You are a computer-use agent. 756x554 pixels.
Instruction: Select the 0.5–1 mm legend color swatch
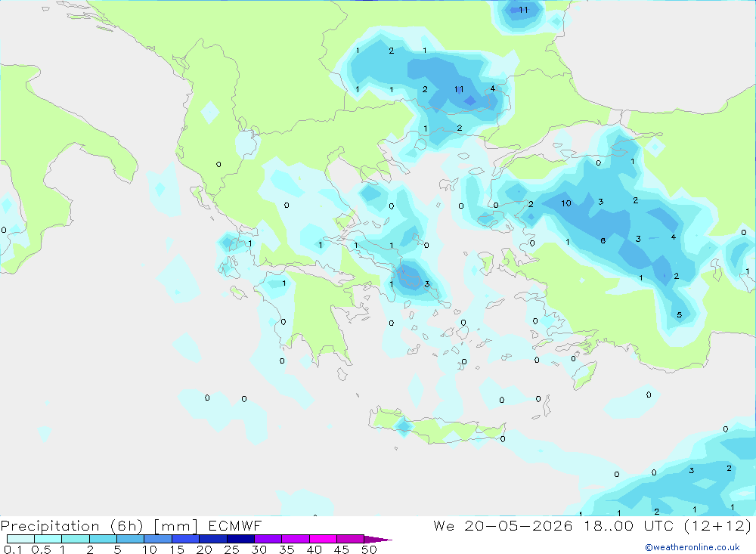(x=48, y=539)
